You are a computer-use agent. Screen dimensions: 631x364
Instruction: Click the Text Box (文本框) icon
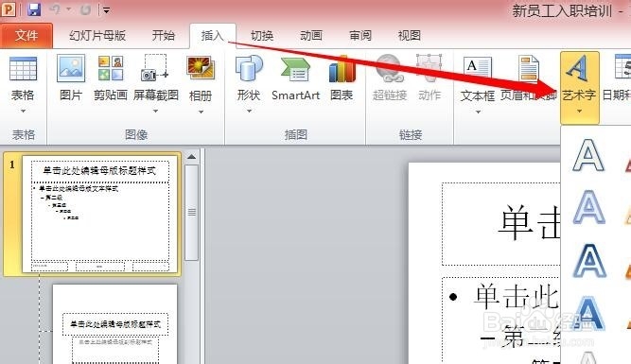pos(478,68)
